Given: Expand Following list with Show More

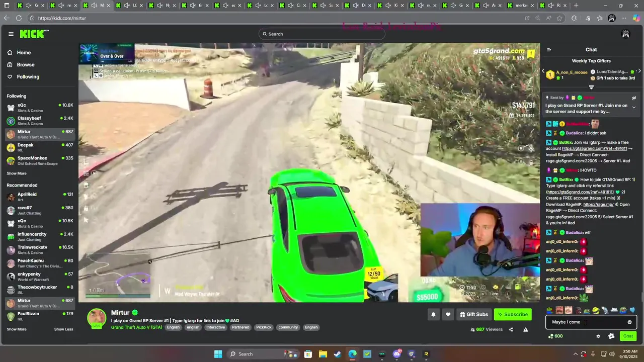Looking at the screenshot, I should pyautogui.click(x=17, y=173).
